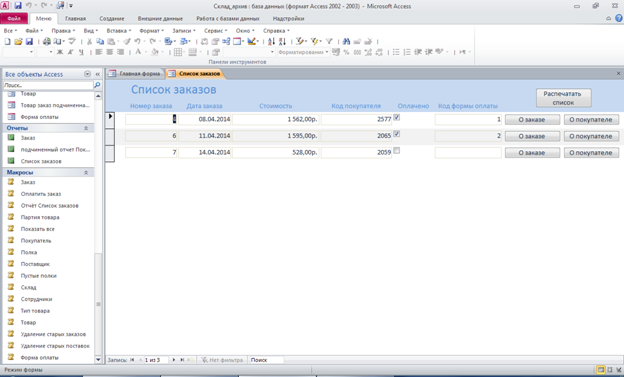Click the Print icon in toolbar
This screenshot has width=624, height=377.
pyautogui.click(x=47, y=41)
